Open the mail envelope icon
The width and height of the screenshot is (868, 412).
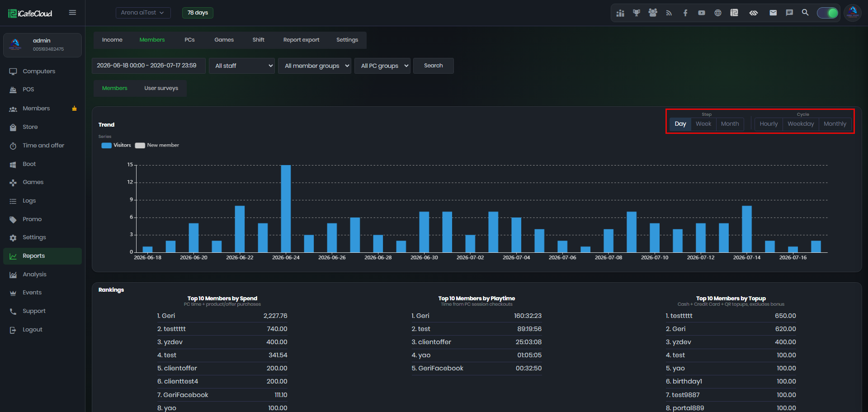[x=773, y=13]
